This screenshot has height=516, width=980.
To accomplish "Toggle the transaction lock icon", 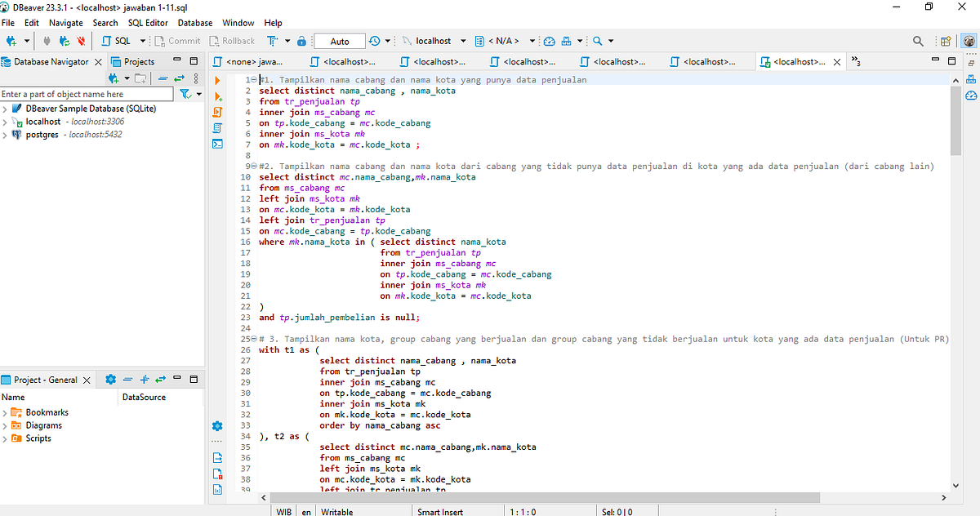I will pos(301,40).
